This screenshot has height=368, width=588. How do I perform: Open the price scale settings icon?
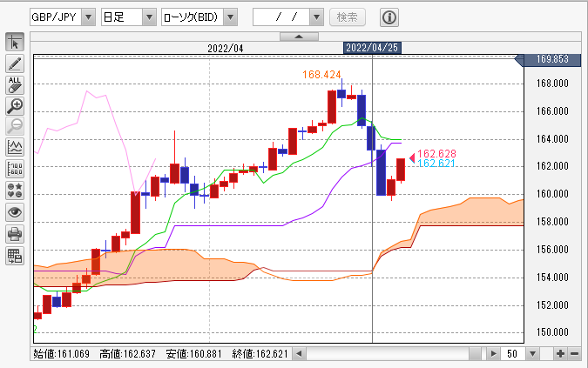[x=15, y=169]
